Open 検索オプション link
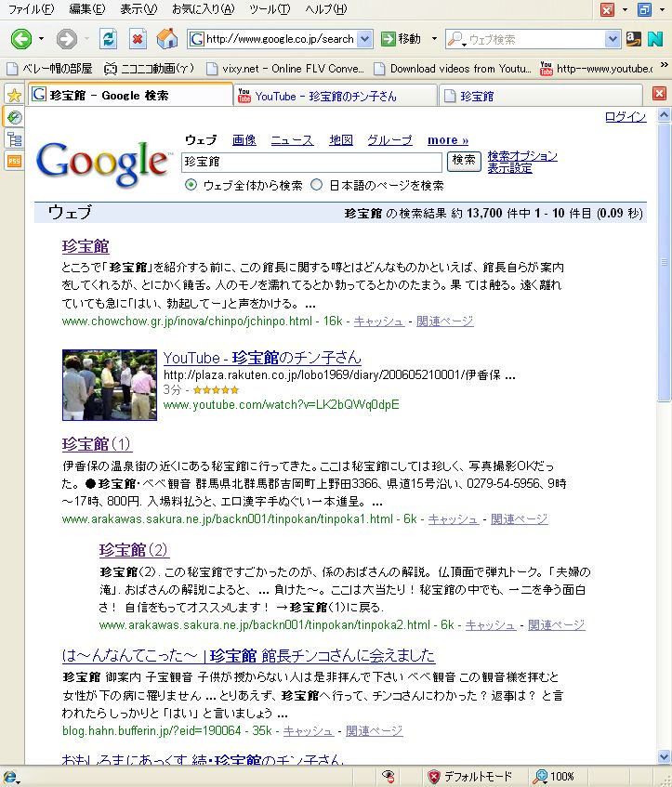This screenshot has width=672, height=787. click(522, 155)
